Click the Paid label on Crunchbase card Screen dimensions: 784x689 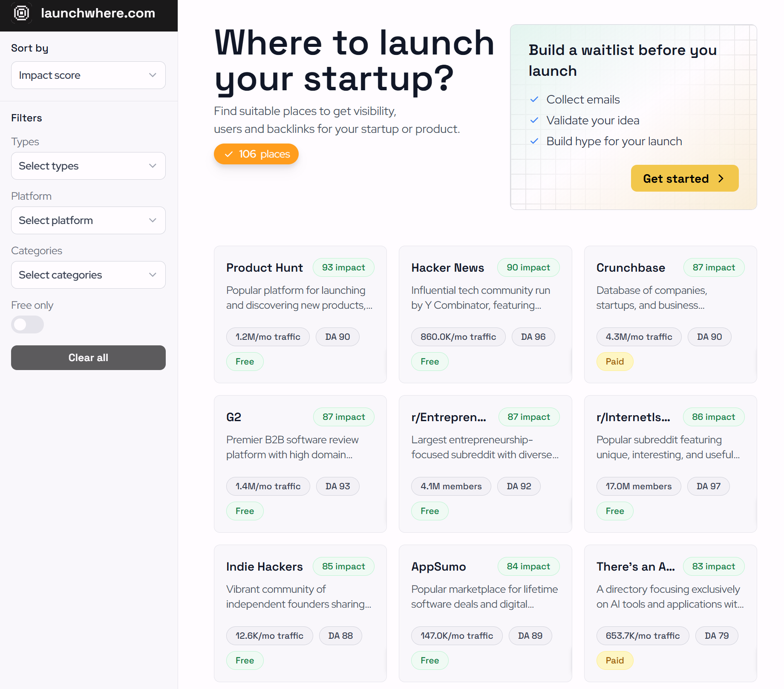tap(615, 362)
